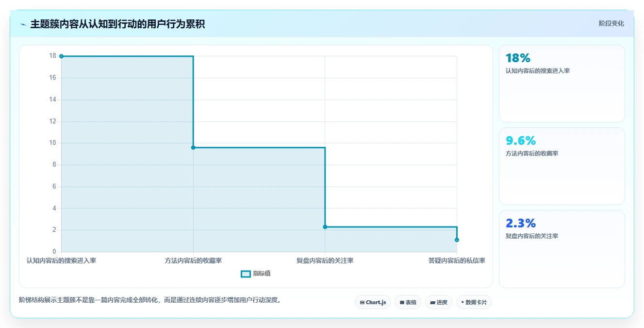The height and width of the screenshot is (328, 644).
Task: Click the 指标值 legend color box
Action: (246, 274)
